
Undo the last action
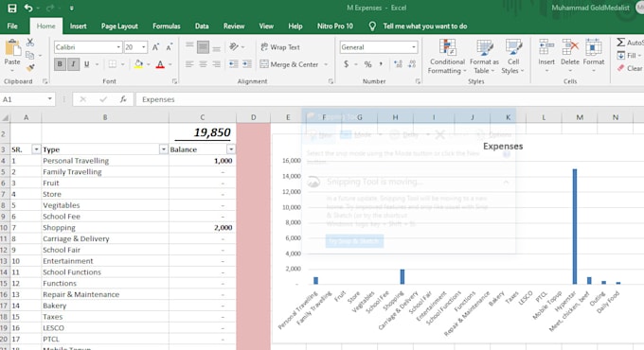(x=27, y=8)
